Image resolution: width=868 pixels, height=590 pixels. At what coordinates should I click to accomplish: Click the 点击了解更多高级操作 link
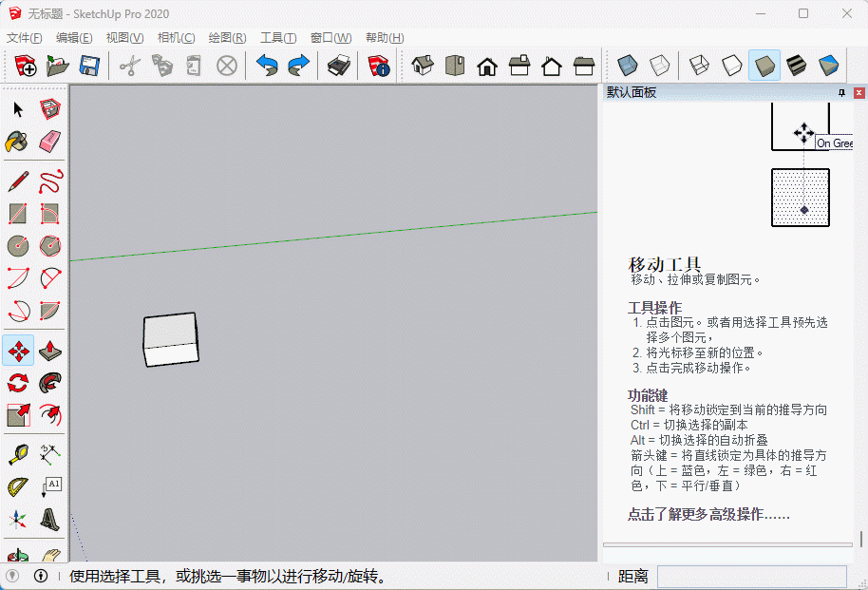708,515
